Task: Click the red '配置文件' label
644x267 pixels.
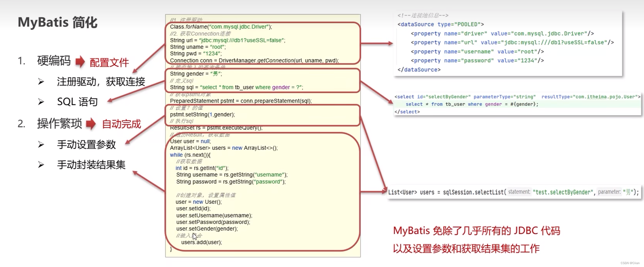Action: coord(109,63)
